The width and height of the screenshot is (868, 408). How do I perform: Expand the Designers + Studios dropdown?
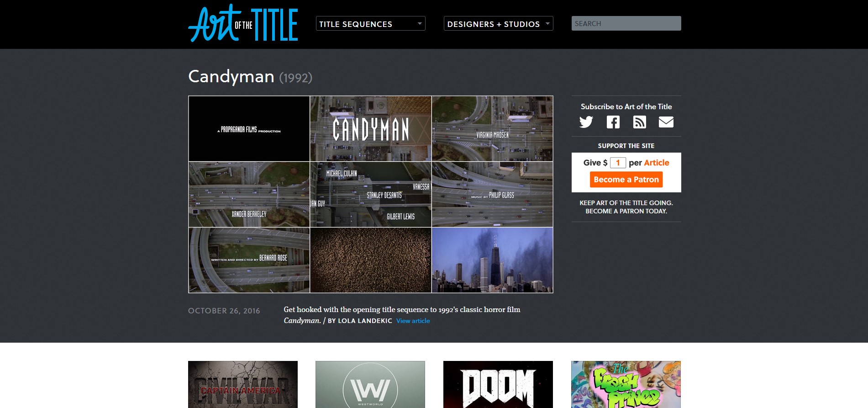498,24
